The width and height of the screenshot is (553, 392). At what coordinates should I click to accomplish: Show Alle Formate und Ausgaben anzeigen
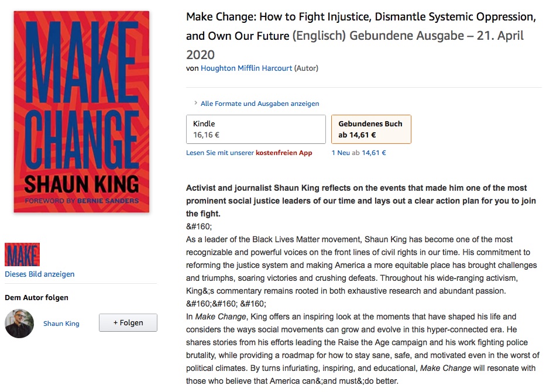point(260,104)
